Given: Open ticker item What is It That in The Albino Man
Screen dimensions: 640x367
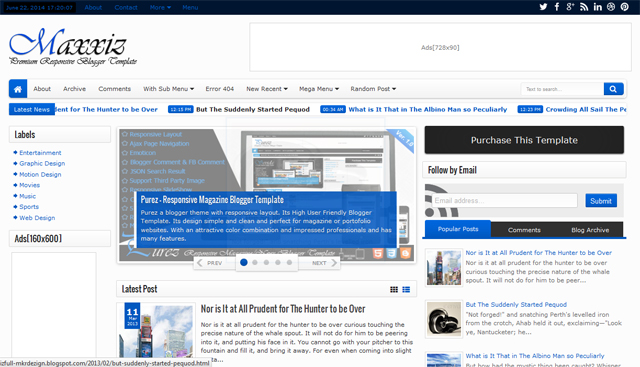Looking at the screenshot, I should pyautogui.click(x=427, y=109).
